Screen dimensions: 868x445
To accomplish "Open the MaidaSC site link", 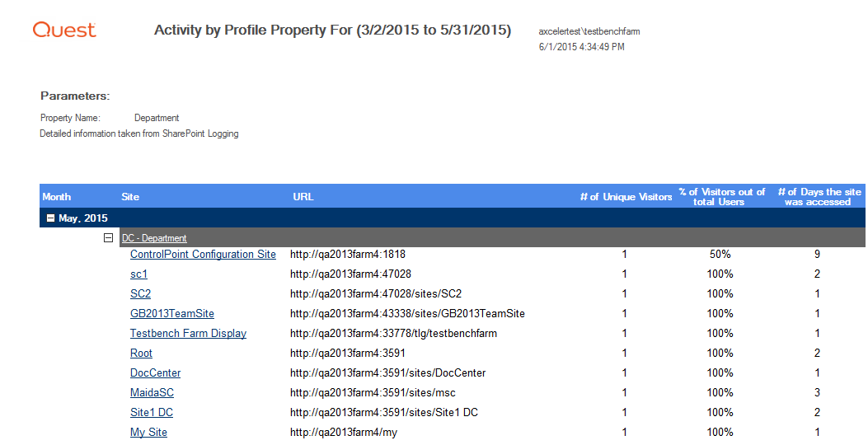I will pos(152,393).
